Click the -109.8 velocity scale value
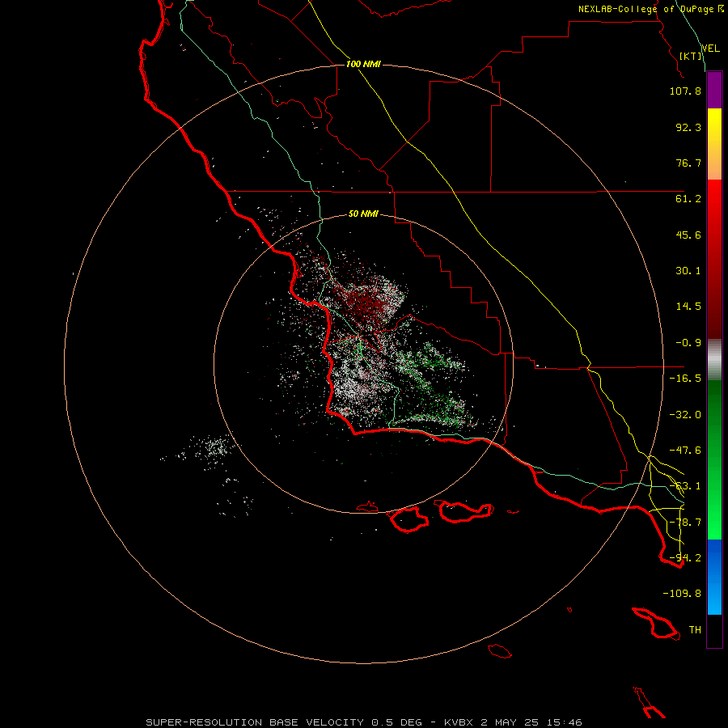The image size is (728, 728). [682, 594]
